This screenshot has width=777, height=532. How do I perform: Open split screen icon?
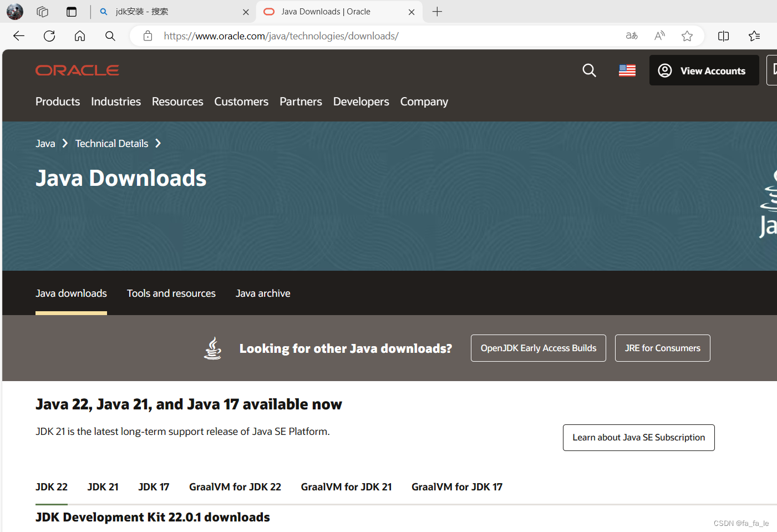(x=724, y=36)
